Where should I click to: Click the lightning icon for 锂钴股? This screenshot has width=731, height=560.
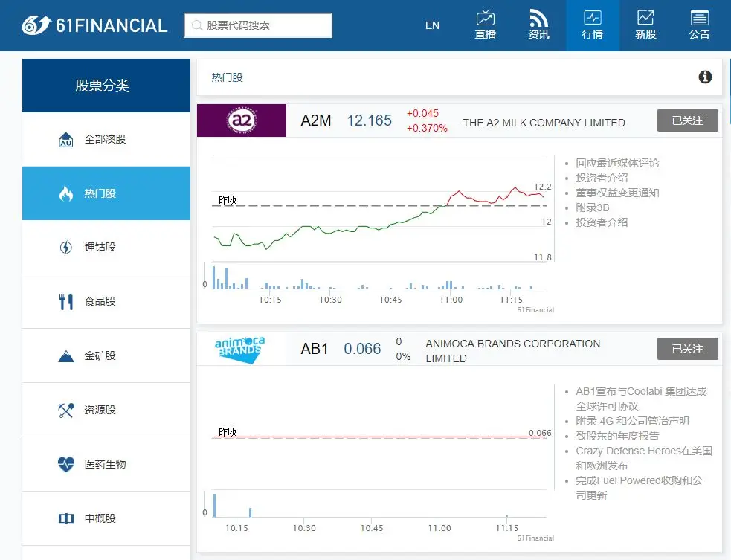coord(65,247)
